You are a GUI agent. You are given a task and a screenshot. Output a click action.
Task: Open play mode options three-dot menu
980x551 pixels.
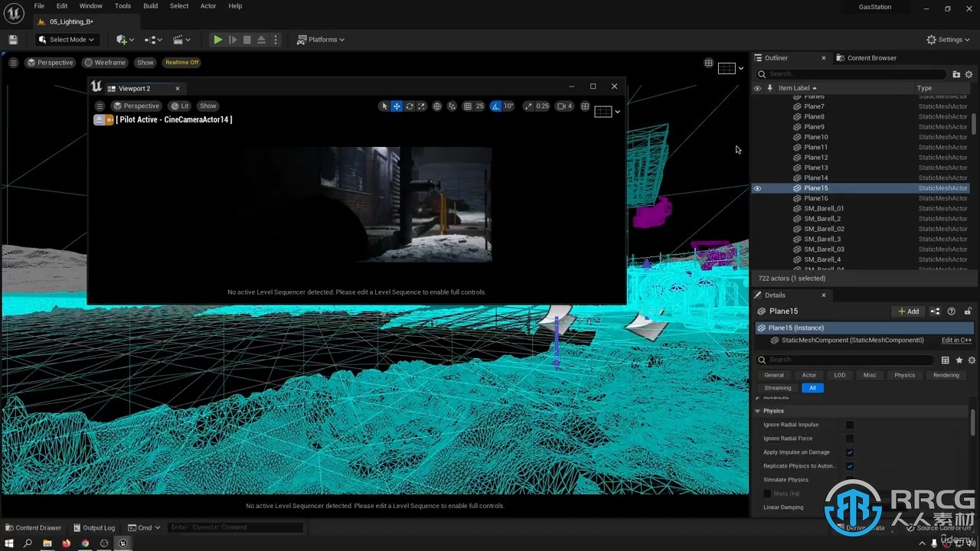pos(276,40)
